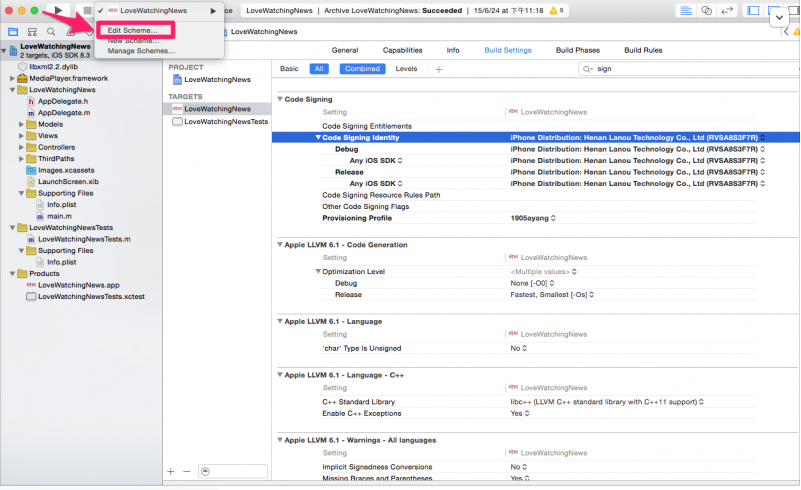Click the filter icon in targets footer
Screen dimensions: 801x490
(x=205, y=472)
